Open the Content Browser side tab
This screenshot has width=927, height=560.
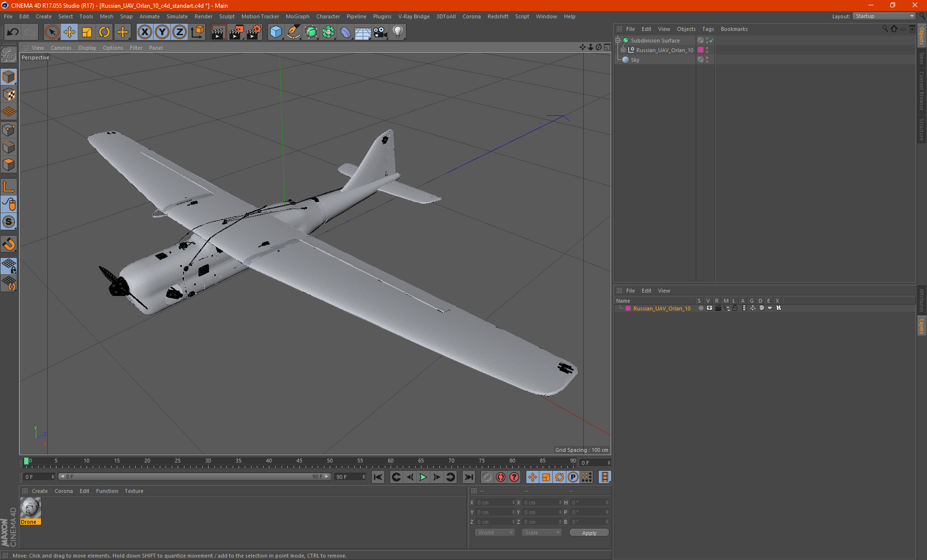(921, 91)
